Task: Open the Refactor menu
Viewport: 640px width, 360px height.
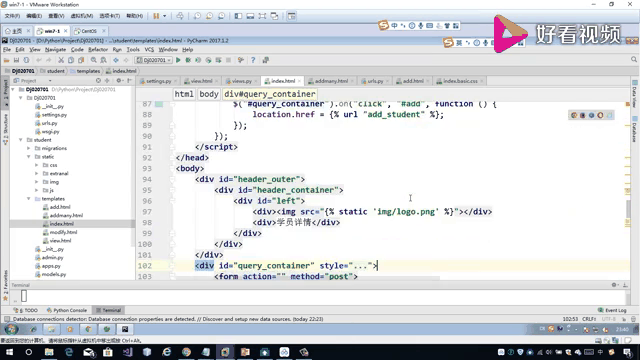Action: coord(98,49)
